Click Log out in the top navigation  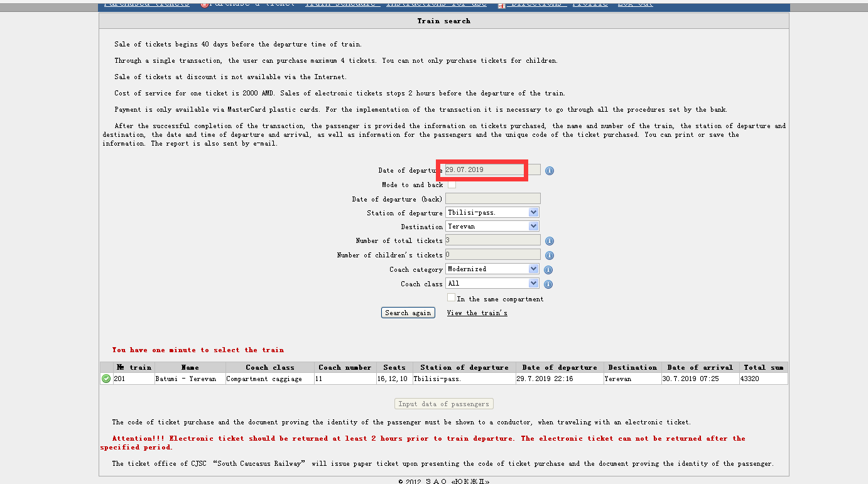(x=635, y=4)
